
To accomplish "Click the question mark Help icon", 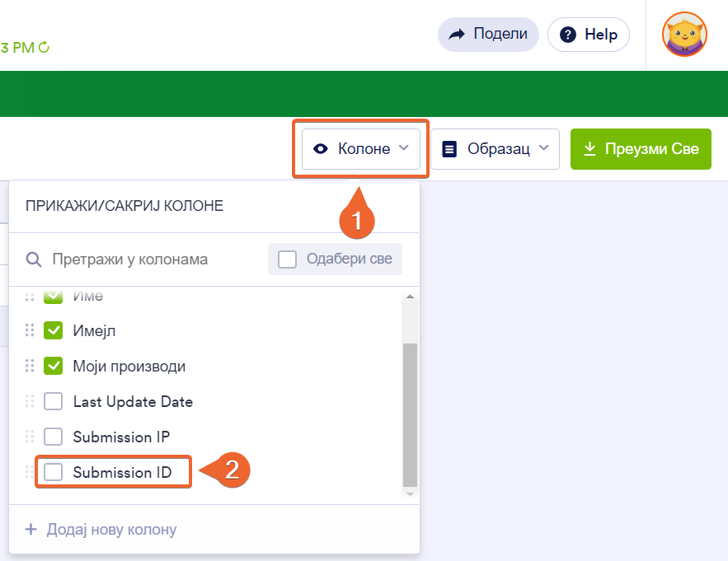I will pyautogui.click(x=567, y=35).
